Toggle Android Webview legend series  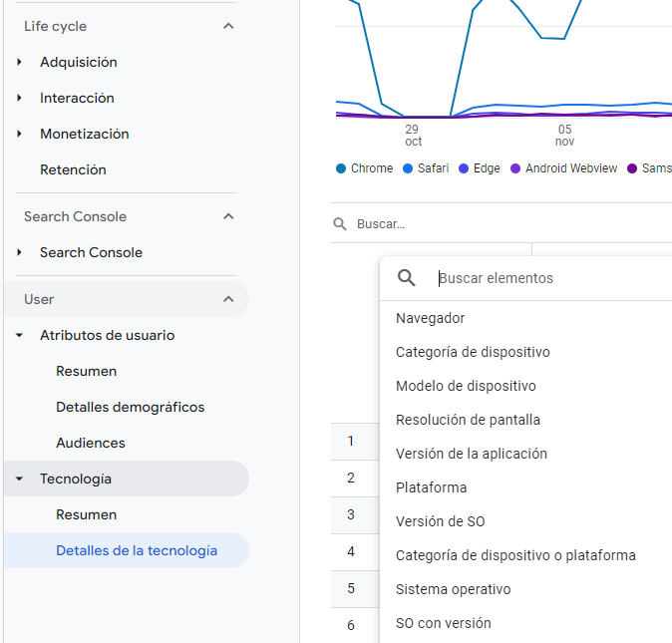click(x=563, y=168)
